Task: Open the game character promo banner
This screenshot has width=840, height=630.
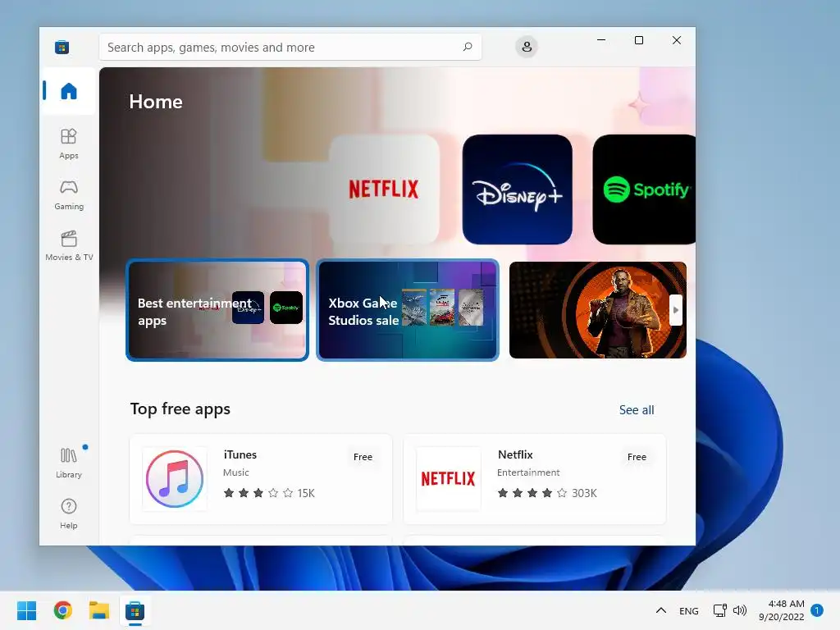Action: (597, 310)
